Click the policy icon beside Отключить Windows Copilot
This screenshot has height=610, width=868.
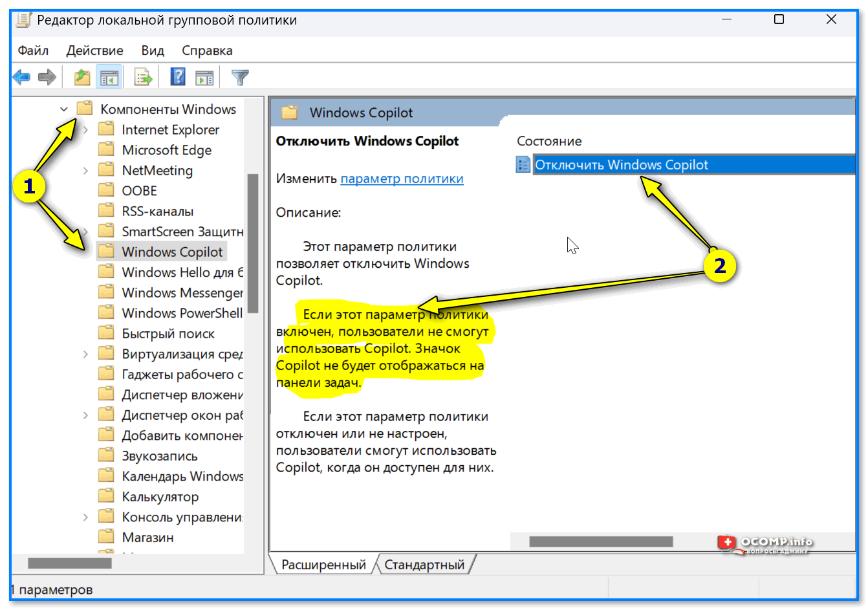523,165
